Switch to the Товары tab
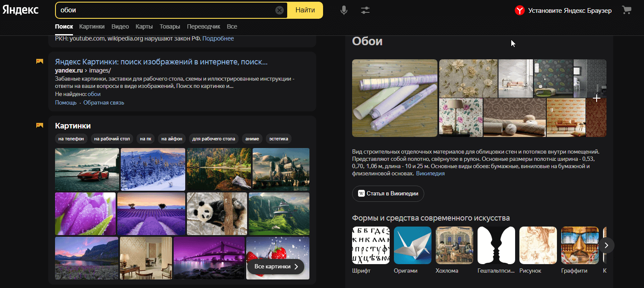Screen dimensions: 644x288 170,26
